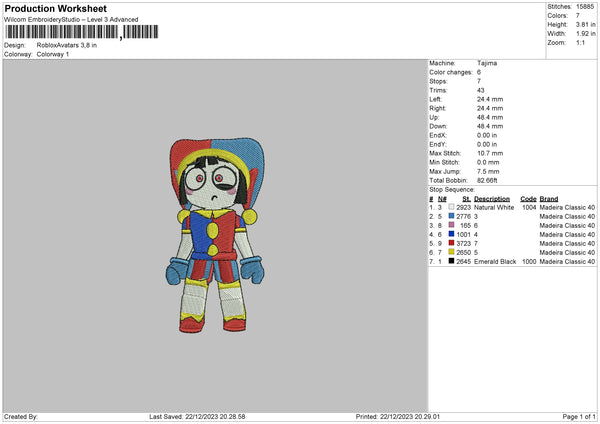Click the Max Stitch value 10.7 mm

tap(490, 153)
